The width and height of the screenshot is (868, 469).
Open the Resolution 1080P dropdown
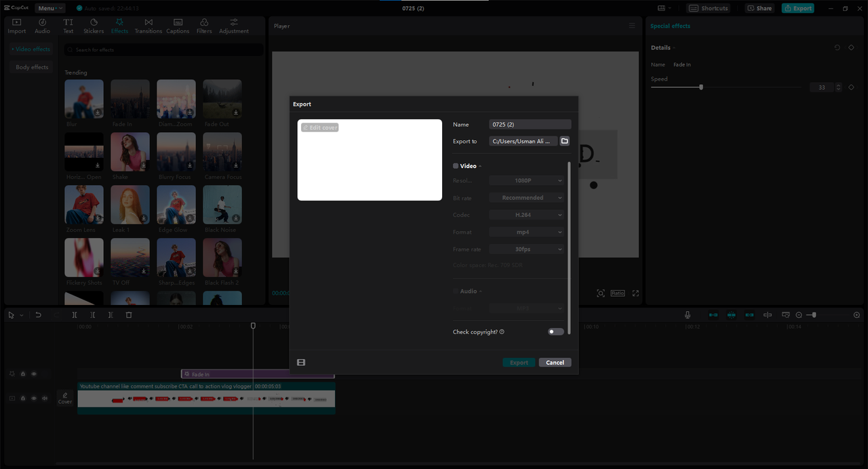click(526, 181)
